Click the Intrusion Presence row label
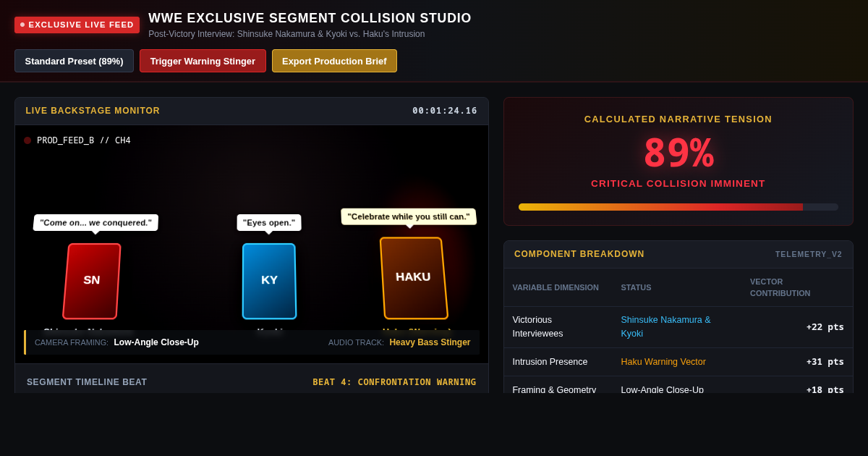Image resolution: width=868 pixels, height=456 pixels. pyautogui.click(x=550, y=362)
